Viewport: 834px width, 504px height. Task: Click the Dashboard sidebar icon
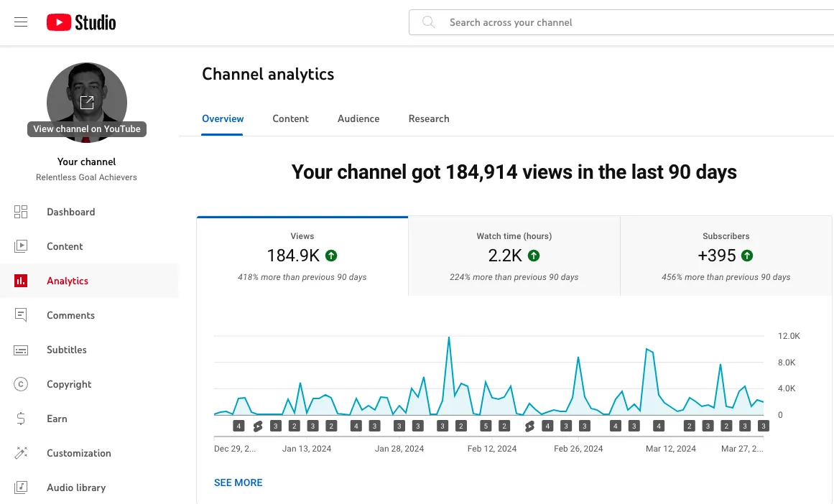point(21,212)
